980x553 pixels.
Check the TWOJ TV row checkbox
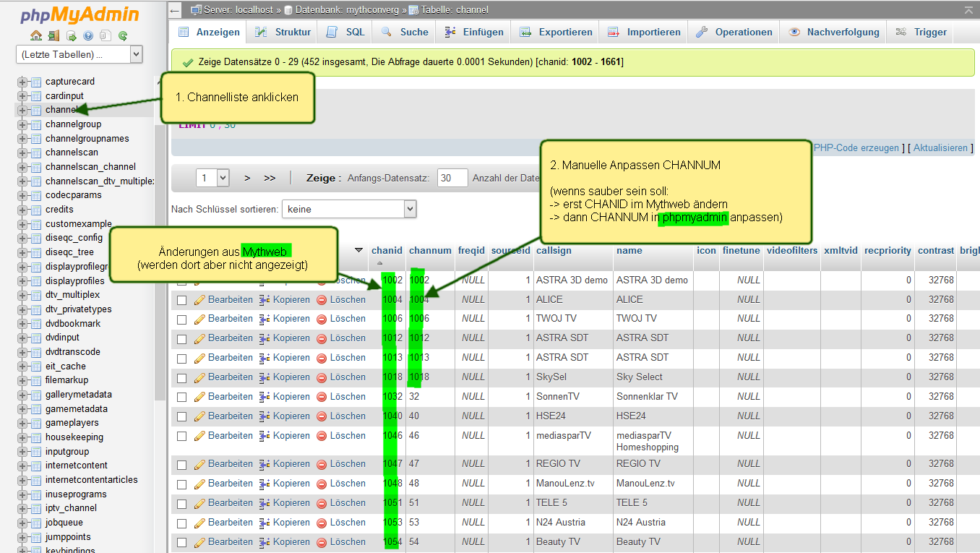182,320
